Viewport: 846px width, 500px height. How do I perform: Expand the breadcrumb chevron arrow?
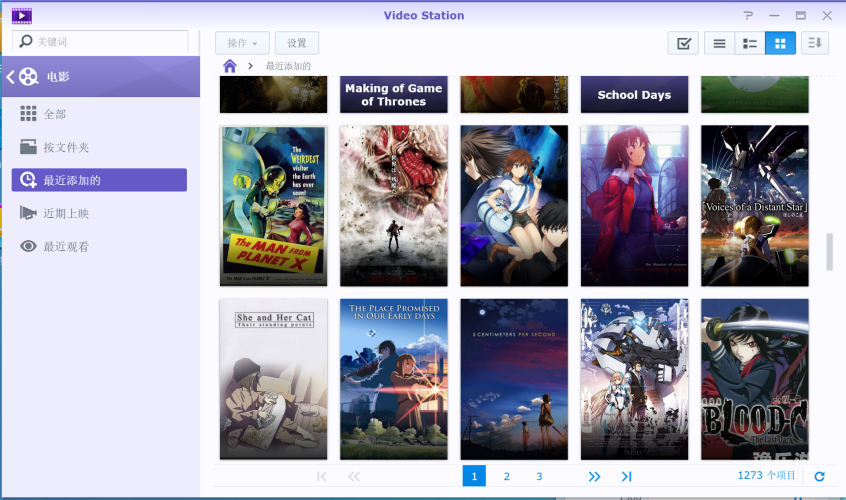pyautogui.click(x=250, y=66)
